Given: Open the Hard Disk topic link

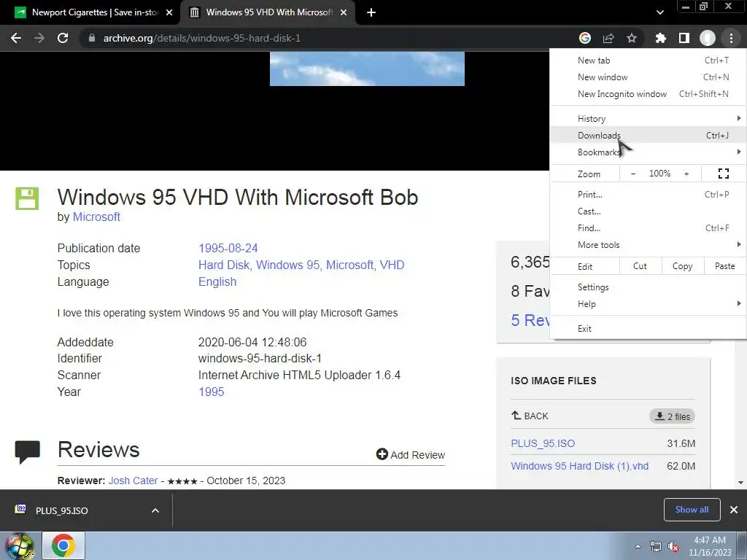Looking at the screenshot, I should (224, 265).
